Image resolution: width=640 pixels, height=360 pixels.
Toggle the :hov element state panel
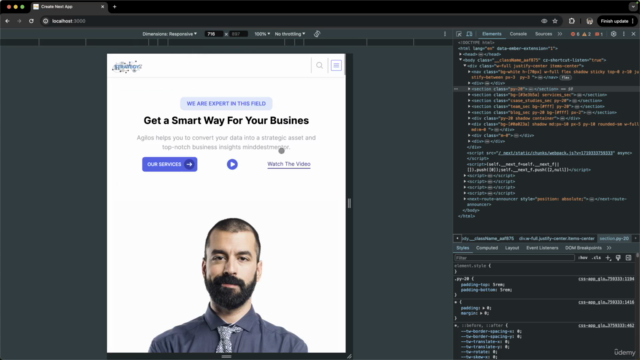(x=583, y=258)
